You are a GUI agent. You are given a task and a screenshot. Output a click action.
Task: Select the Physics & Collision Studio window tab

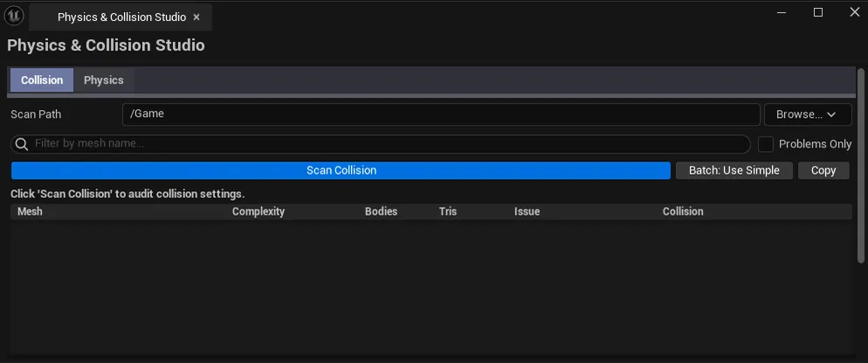tap(121, 17)
